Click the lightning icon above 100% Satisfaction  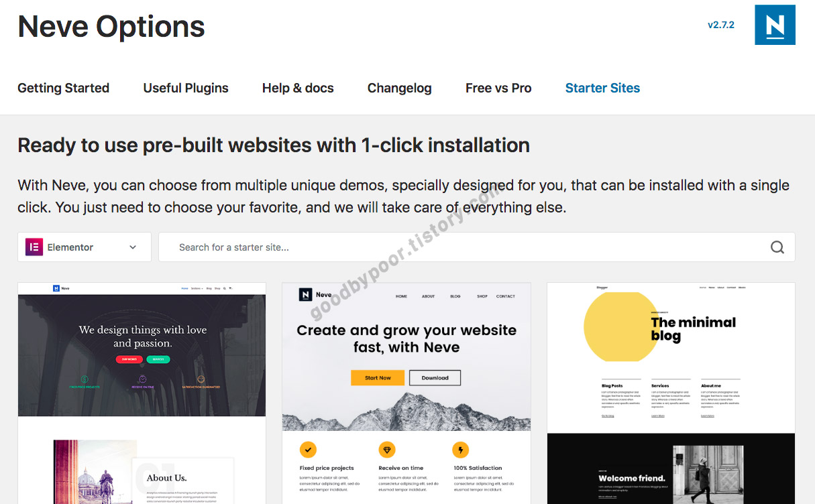pyautogui.click(x=461, y=449)
